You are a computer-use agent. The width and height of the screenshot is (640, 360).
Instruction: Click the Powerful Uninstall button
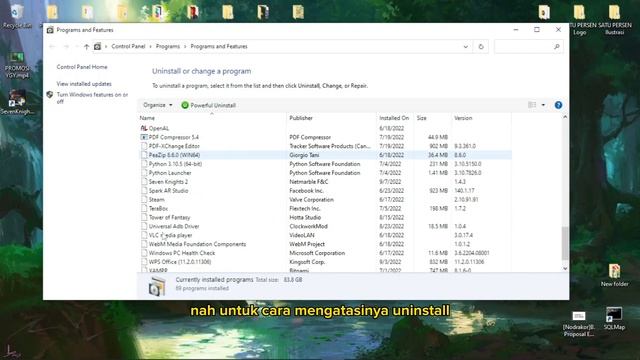[x=209, y=105]
